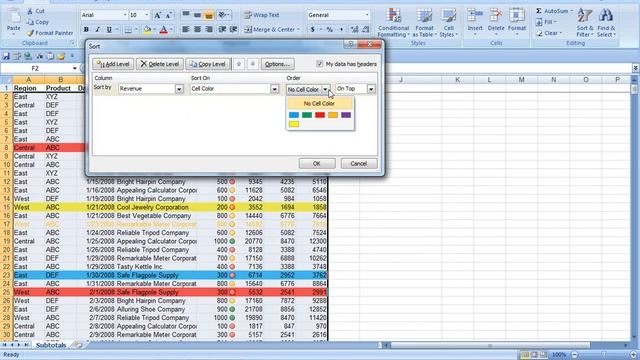Click the Fill Color bucket icon
Screen dimensions: 640x360
[x=148, y=29]
